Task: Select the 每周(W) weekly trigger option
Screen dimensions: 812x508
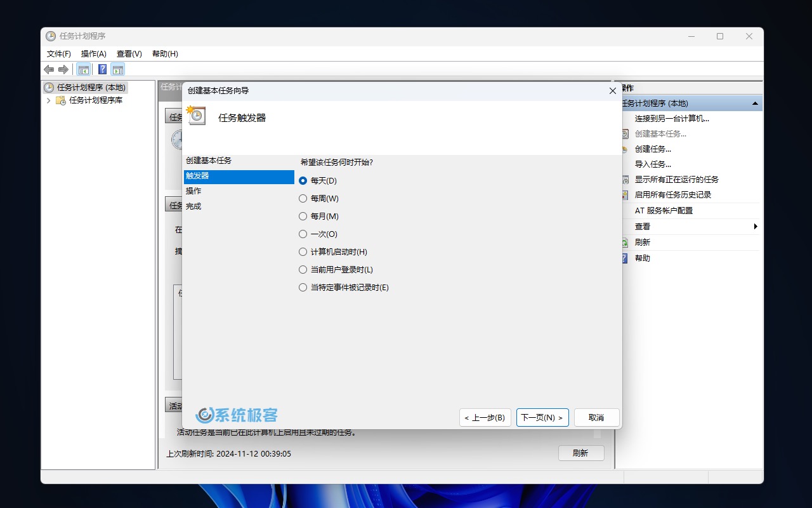Action: click(x=319, y=199)
